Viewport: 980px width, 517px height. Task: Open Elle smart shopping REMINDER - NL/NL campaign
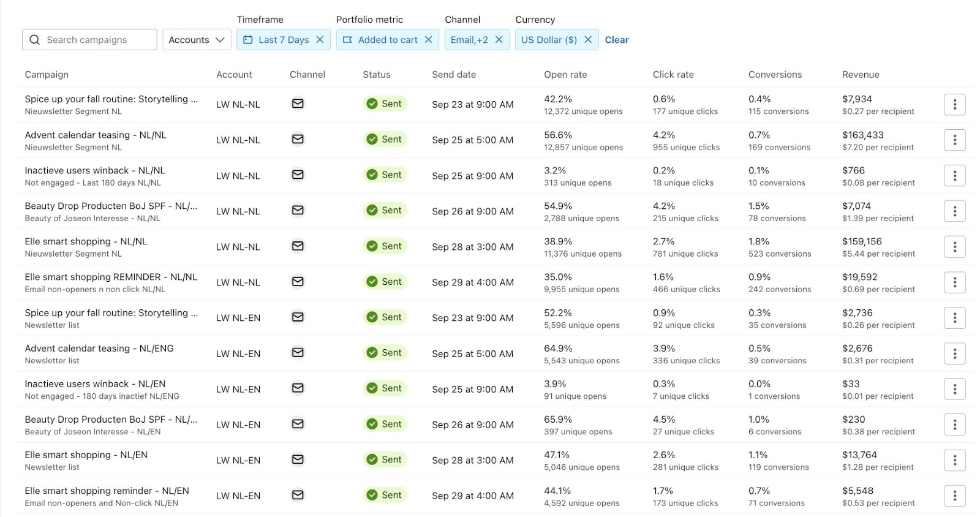tap(111, 277)
